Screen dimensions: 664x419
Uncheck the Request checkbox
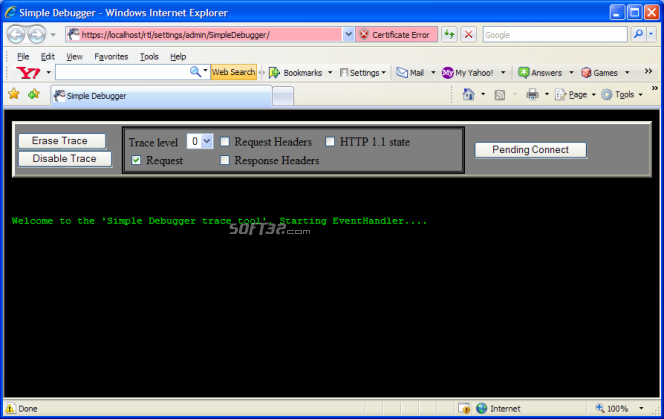pyautogui.click(x=136, y=160)
